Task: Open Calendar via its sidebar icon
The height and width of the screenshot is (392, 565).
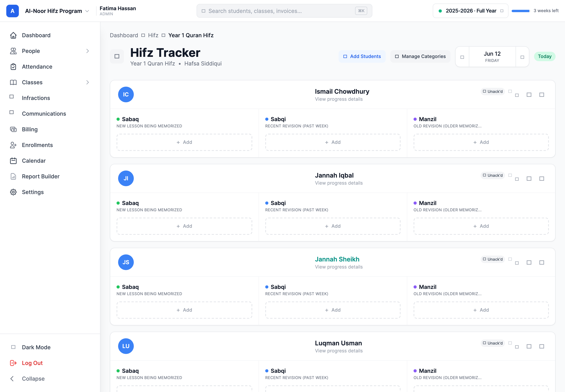Action: 13,161
